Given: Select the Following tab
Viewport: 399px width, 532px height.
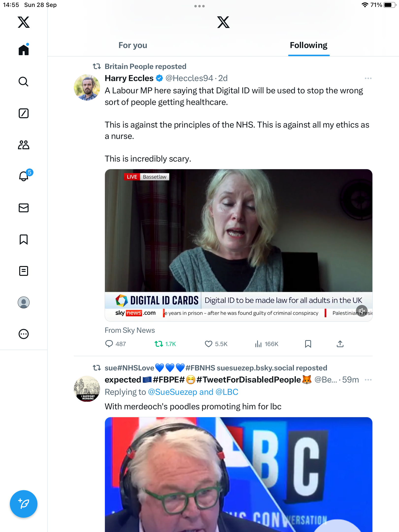Looking at the screenshot, I should (308, 45).
